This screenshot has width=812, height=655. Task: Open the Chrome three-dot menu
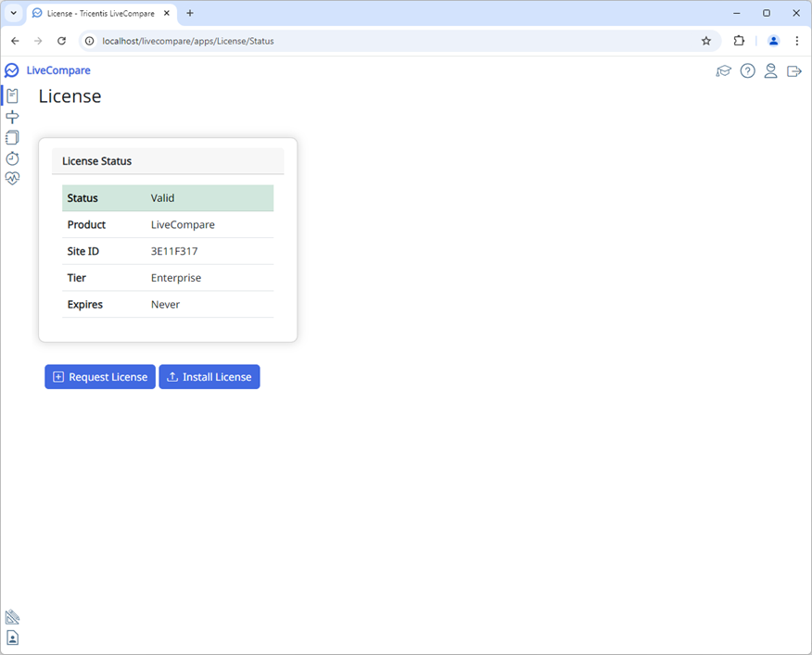pyautogui.click(x=797, y=41)
